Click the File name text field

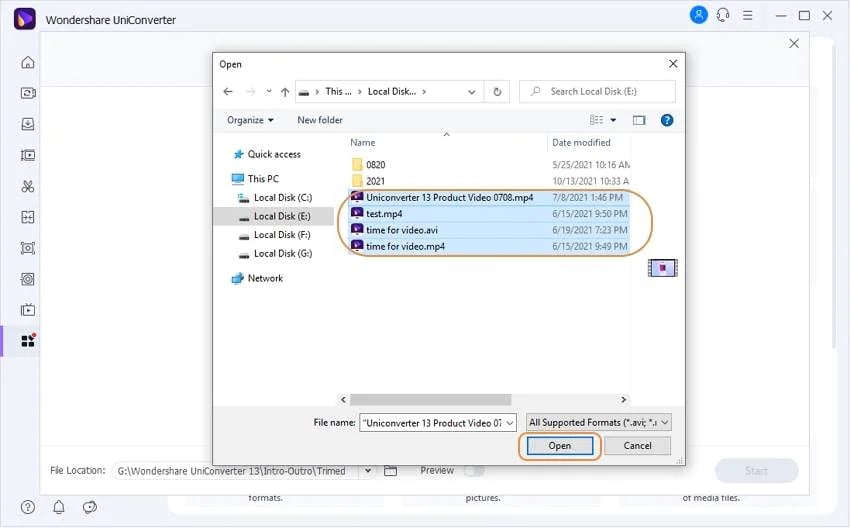[432, 423]
